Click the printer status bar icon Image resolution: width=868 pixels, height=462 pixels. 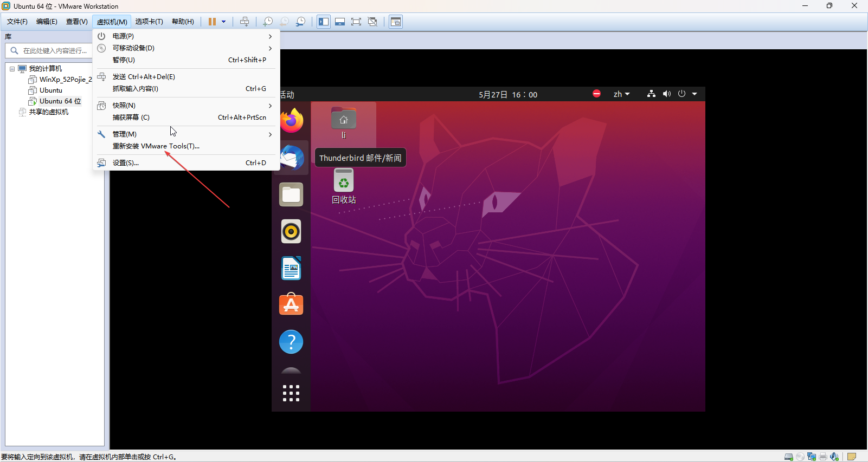[823, 457]
